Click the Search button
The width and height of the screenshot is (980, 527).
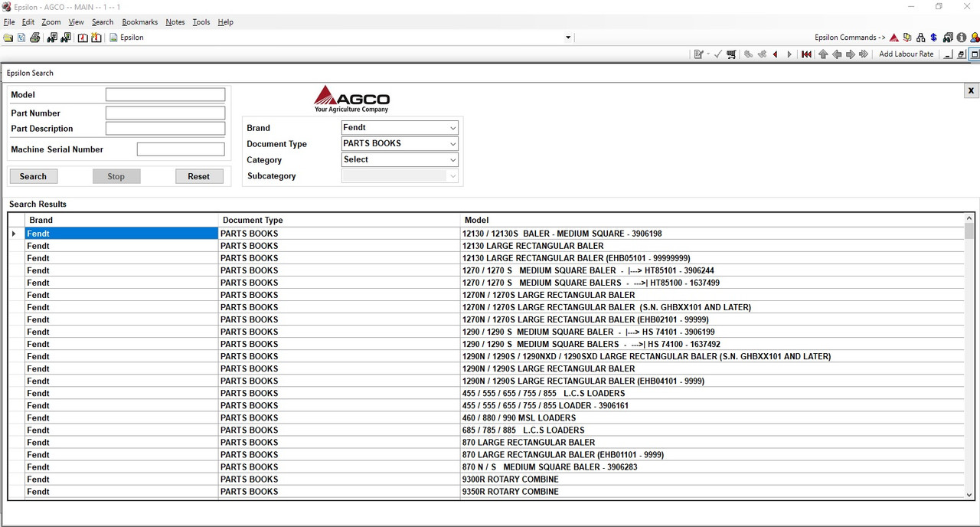(33, 176)
